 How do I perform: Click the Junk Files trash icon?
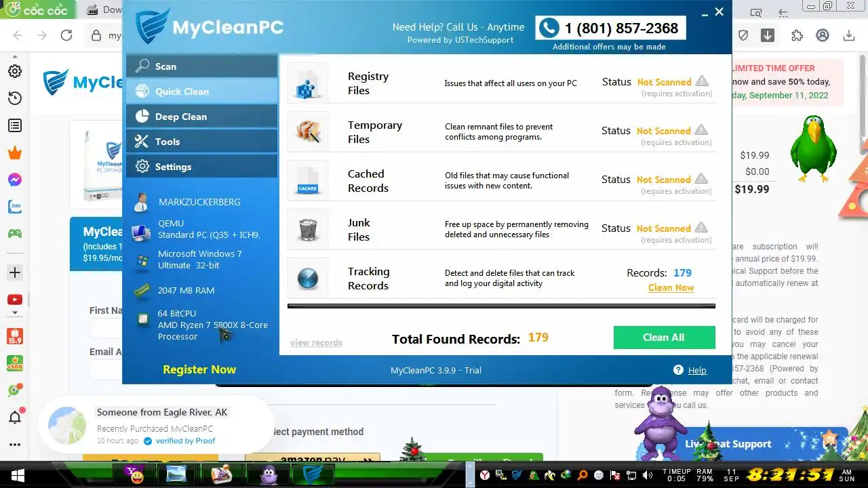click(308, 230)
